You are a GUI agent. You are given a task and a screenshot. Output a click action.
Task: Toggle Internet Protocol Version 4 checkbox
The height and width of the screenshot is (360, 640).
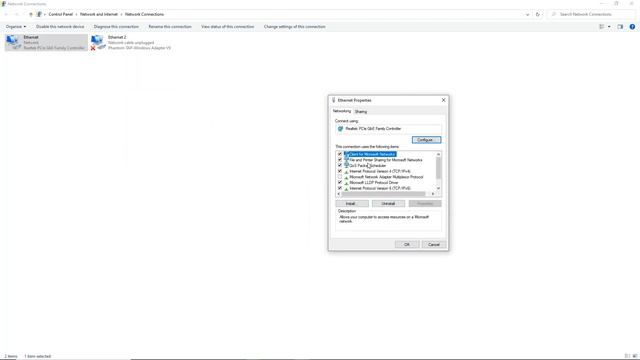(x=340, y=171)
